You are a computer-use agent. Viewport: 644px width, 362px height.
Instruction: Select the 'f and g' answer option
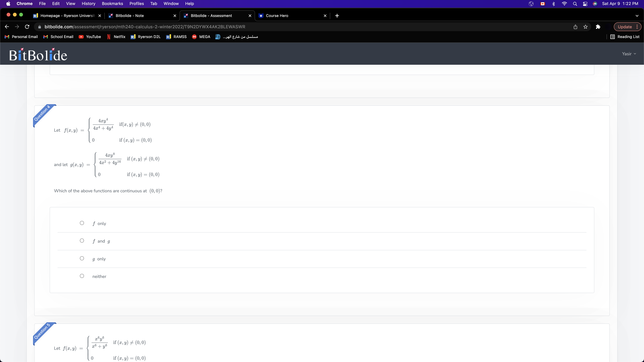click(x=82, y=241)
